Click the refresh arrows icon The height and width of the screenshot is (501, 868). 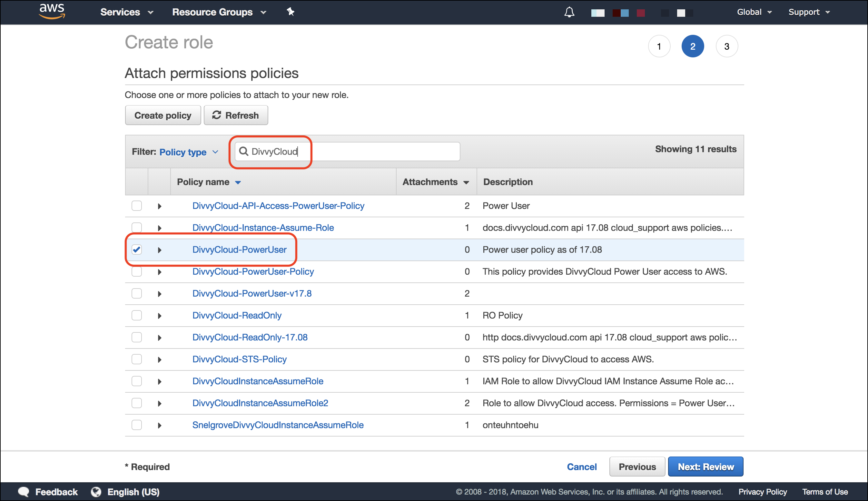point(216,115)
